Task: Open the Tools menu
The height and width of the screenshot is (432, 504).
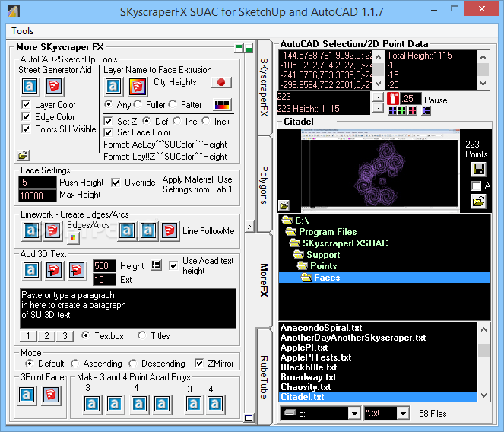Action: (23, 31)
